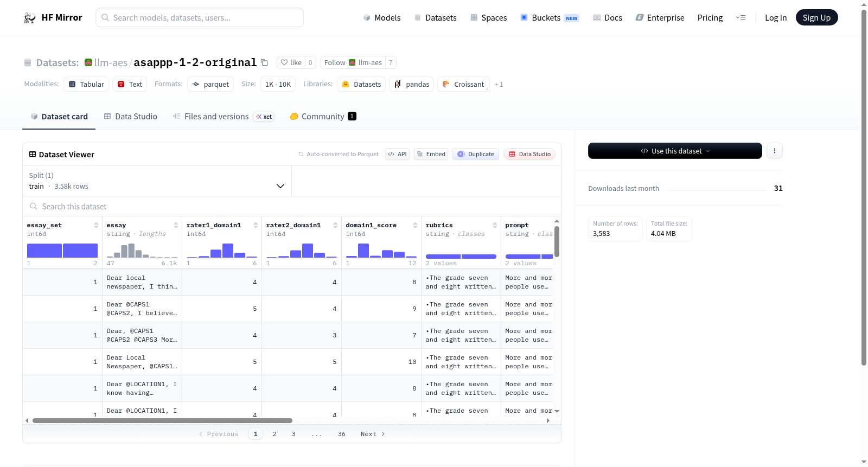Open Docs in top navigation
This screenshot has height=467, width=868.
[x=608, y=18]
